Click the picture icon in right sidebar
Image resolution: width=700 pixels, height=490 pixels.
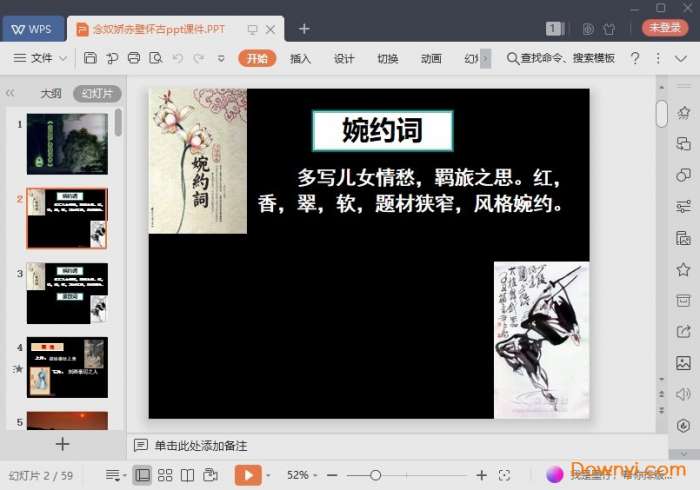(x=683, y=363)
